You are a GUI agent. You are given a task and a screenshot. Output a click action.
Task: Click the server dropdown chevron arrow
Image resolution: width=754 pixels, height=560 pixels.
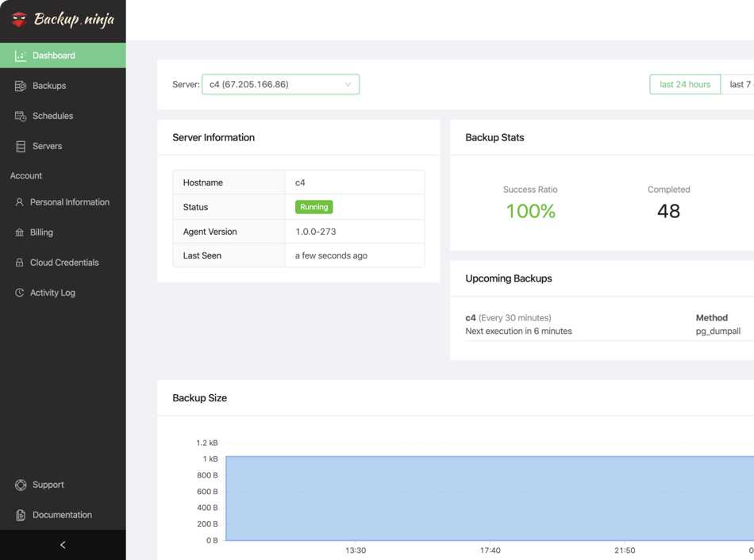pyautogui.click(x=348, y=84)
